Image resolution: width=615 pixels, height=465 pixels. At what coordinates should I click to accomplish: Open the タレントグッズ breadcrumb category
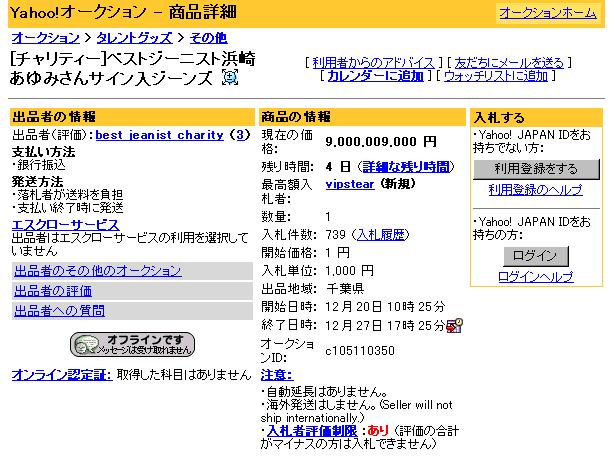pyautogui.click(x=134, y=38)
